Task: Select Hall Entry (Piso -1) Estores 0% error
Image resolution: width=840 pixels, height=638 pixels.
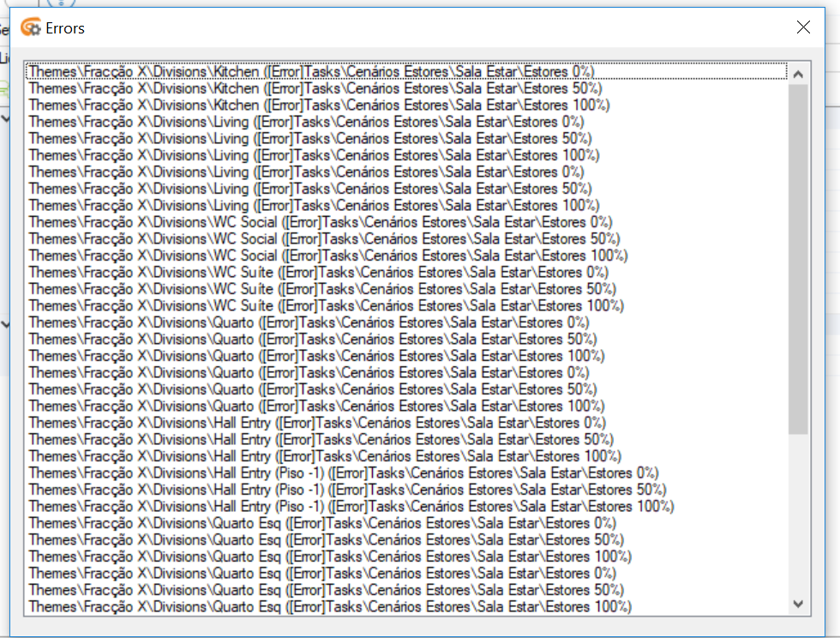Action: [343, 473]
